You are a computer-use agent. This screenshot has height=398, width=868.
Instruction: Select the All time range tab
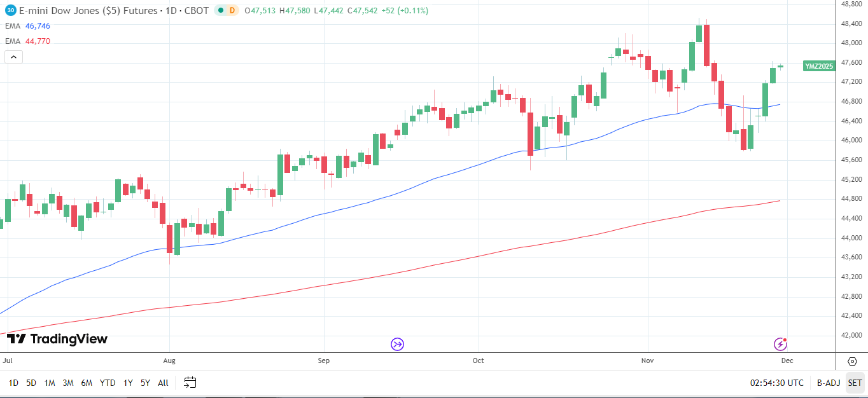[x=162, y=383]
